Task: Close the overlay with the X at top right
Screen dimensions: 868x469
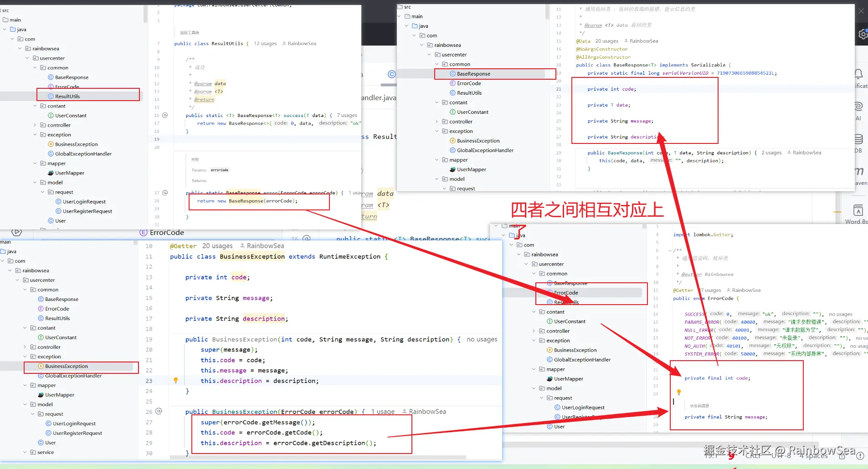Action: point(861,11)
